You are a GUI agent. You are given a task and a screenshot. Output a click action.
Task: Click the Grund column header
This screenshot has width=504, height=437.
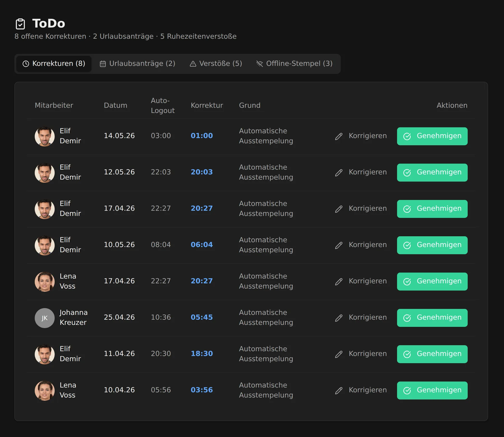click(249, 105)
